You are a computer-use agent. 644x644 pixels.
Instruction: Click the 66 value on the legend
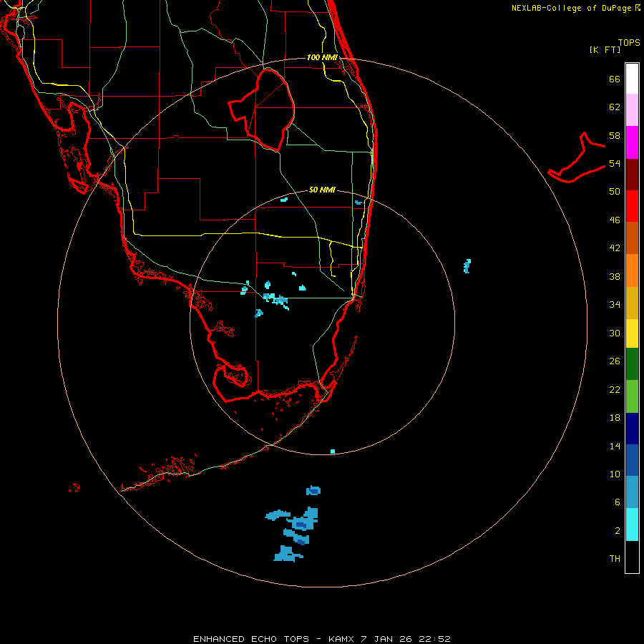point(615,79)
